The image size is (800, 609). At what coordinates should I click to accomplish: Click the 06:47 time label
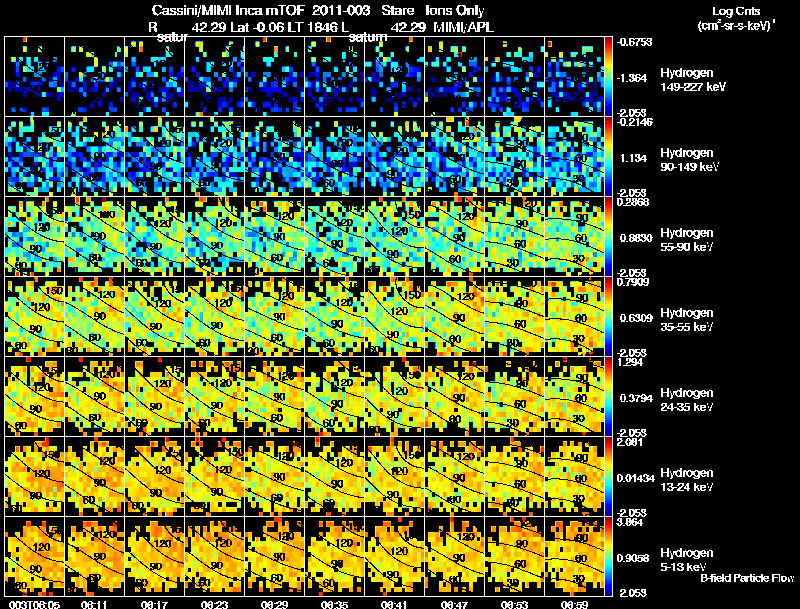[x=454, y=604]
